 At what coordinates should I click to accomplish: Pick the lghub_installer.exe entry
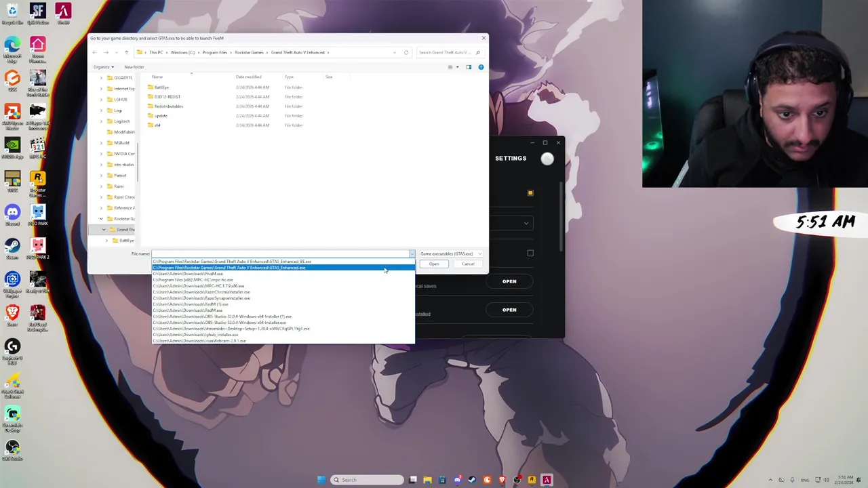(x=283, y=335)
